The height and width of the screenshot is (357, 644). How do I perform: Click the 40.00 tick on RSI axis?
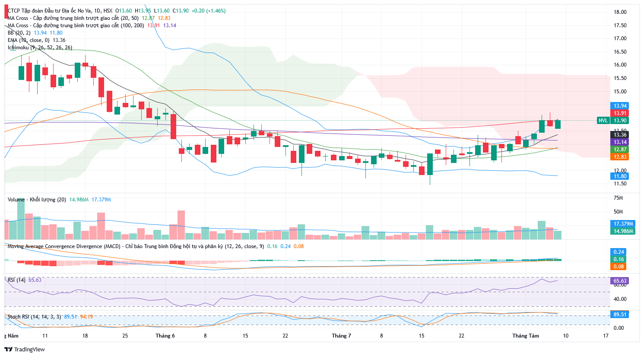click(620, 299)
